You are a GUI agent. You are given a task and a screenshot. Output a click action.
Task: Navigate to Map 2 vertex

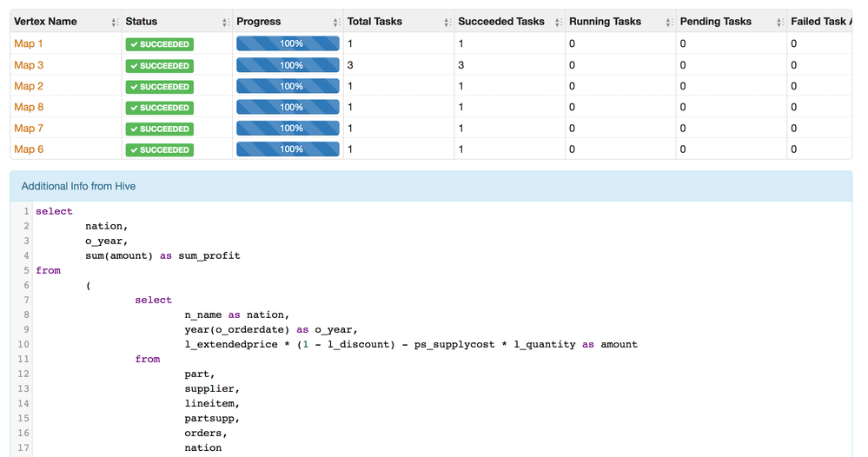pyautogui.click(x=29, y=86)
